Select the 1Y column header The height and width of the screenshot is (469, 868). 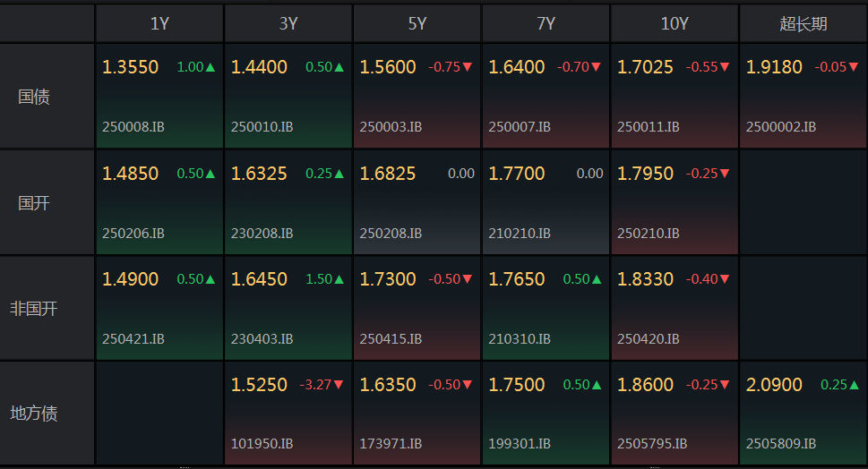(159, 24)
